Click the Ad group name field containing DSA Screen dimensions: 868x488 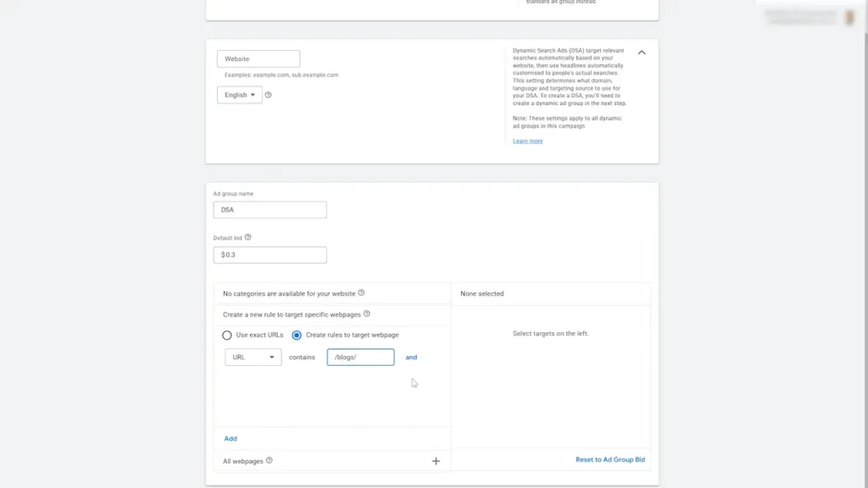(270, 210)
